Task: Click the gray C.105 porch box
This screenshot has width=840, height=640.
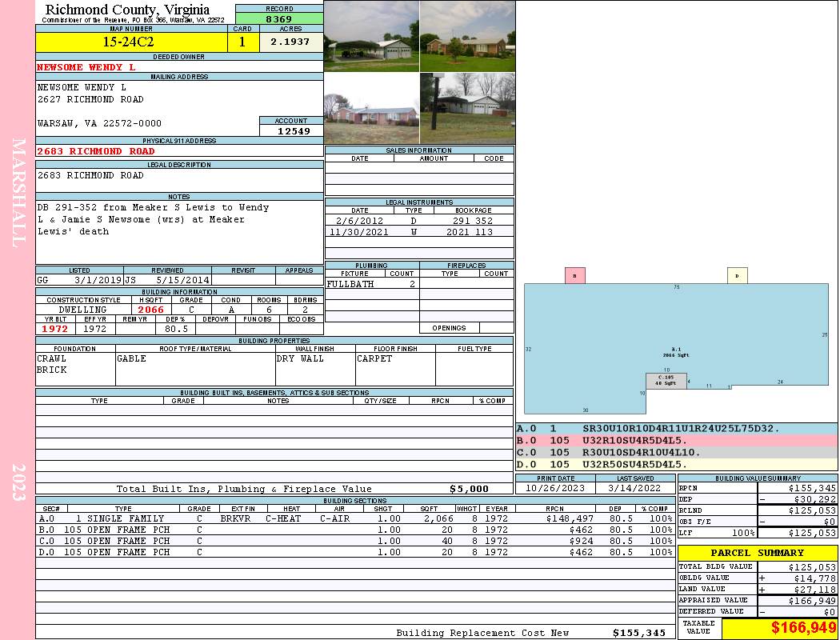Action: click(666, 380)
